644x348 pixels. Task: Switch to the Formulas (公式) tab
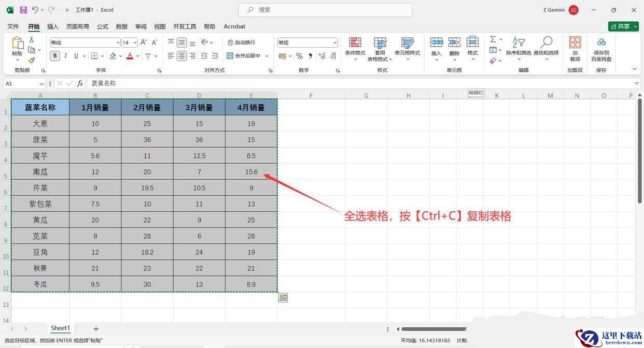click(x=103, y=26)
